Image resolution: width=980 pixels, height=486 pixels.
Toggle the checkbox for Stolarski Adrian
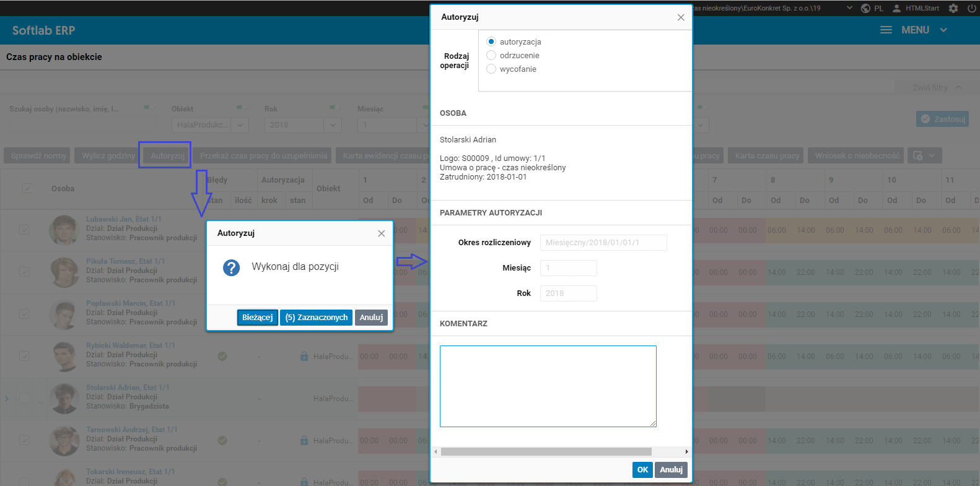click(x=24, y=398)
